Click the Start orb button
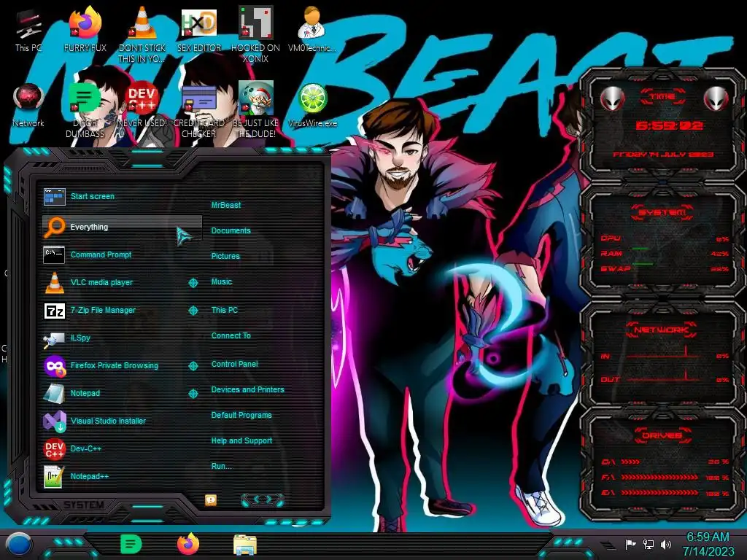The image size is (747, 560). pos(19,544)
